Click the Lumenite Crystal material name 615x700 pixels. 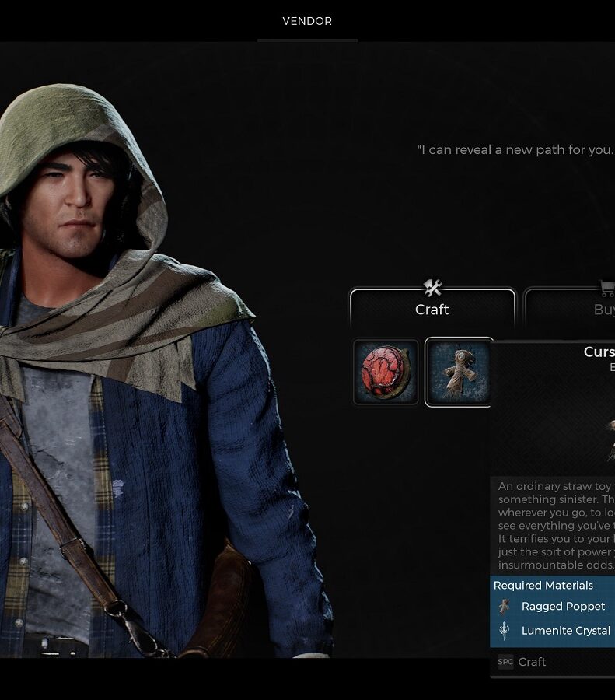(x=565, y=630)
